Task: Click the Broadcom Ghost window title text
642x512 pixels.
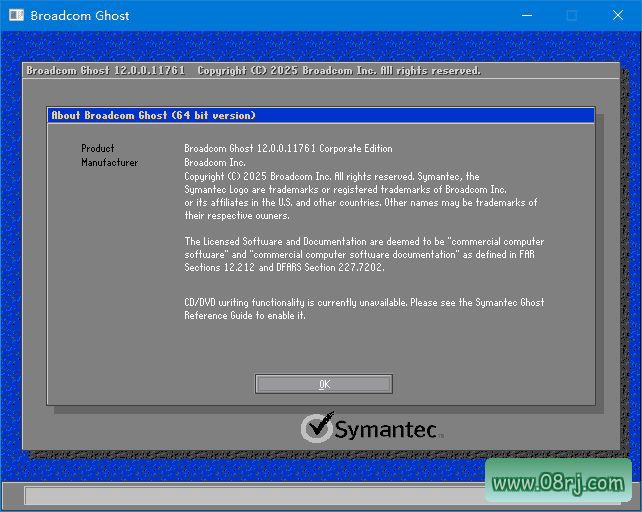Action: (x=80, y=16)
